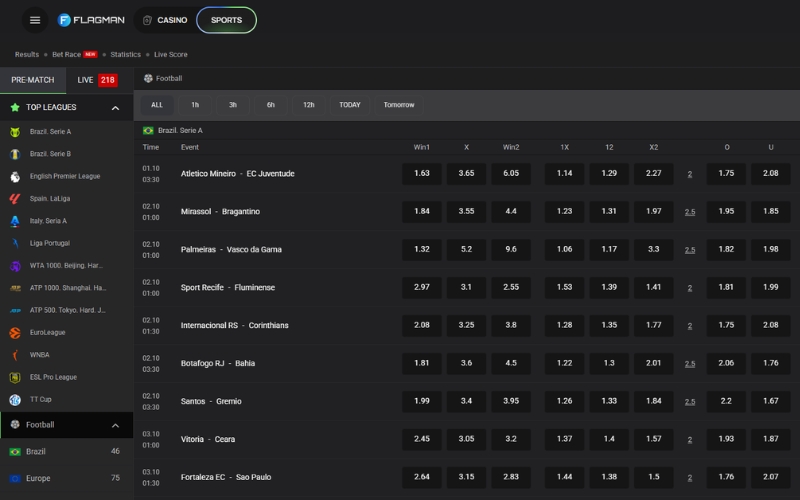800x500 pixels.
Task: Bet 1X 1.37 on Vitoria vs Ceara
Action: [564, 439]
